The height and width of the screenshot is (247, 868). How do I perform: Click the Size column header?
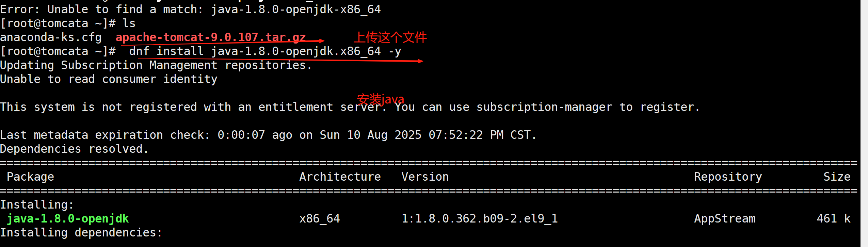click(837, 177)
